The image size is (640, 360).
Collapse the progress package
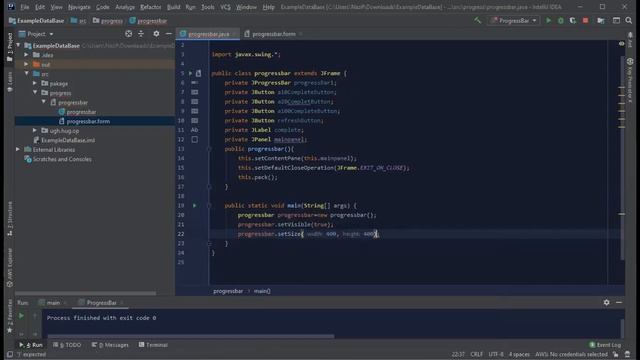[x=35, y=93]
